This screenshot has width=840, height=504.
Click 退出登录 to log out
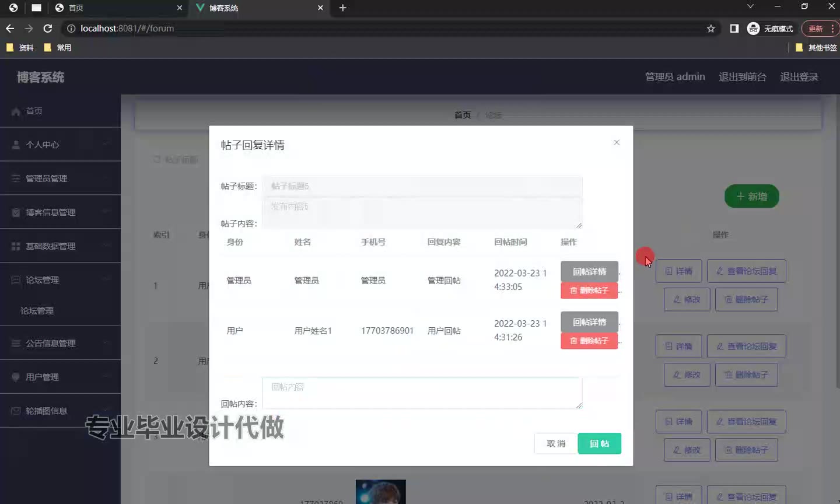click(x=799, y=77)
